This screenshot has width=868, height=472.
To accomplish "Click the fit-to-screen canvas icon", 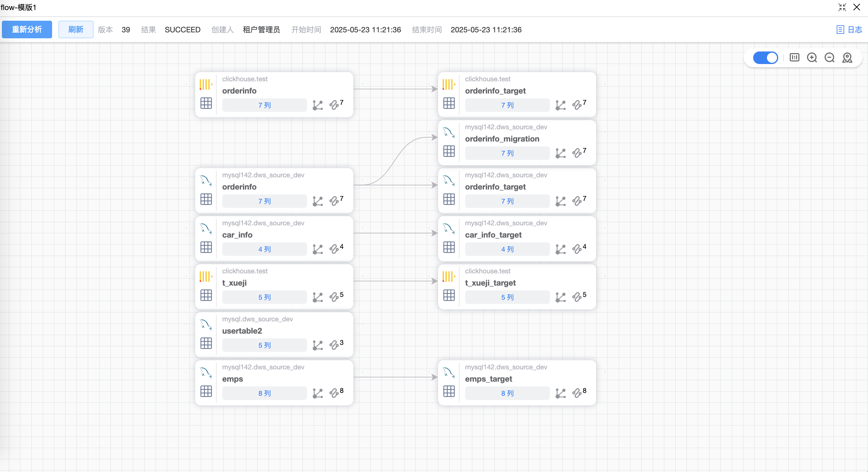I will [x=794, y=58].
